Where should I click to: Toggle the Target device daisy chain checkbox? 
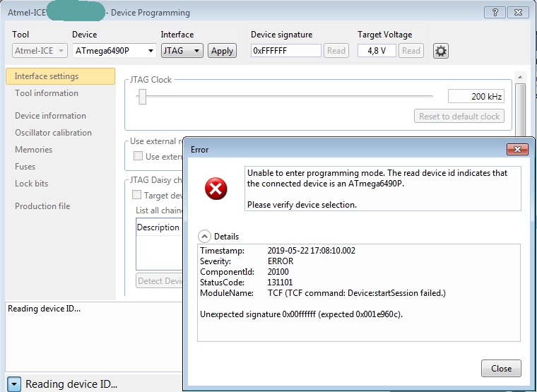coord(136,195)
